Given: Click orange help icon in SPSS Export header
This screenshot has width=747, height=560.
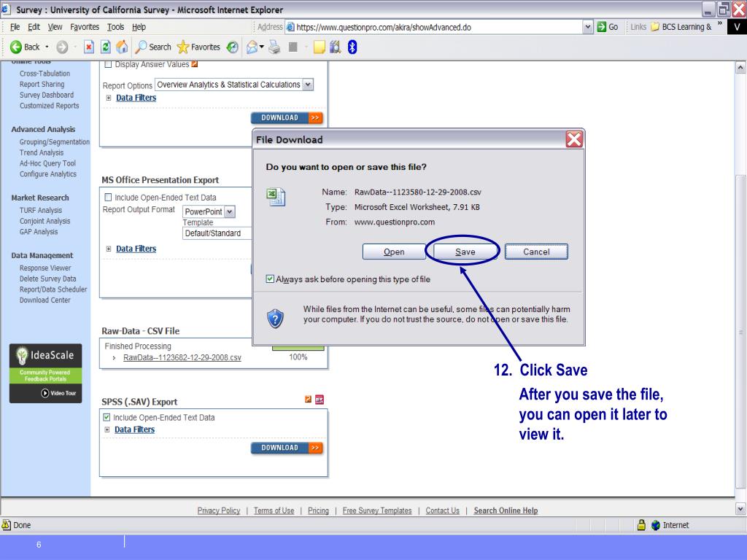Looking at the screenshot, I should pos(309,399).
